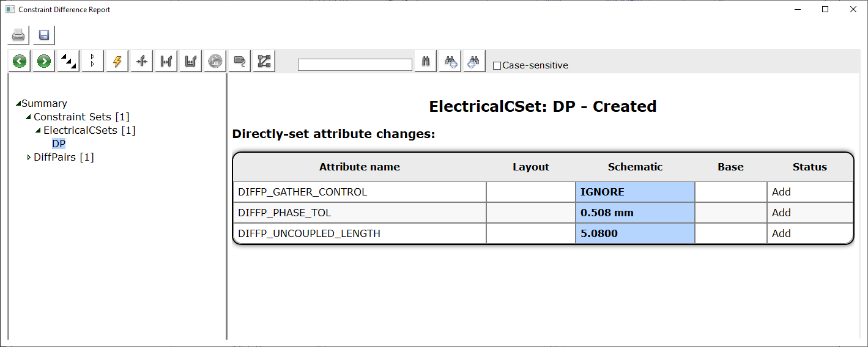The height and width of the screenshot is (347, 868).
Task: Click the print report icon
Action: pos(18,35)
